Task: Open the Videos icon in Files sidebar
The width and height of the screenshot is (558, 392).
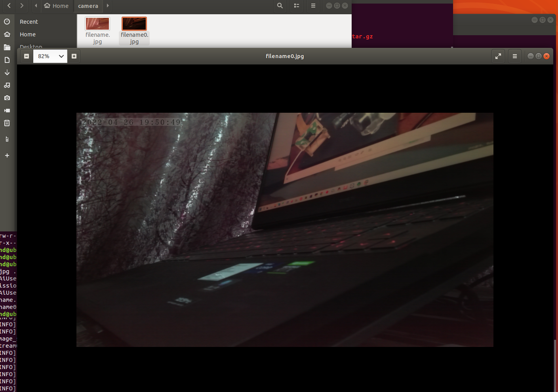Action: pos(7,111)
